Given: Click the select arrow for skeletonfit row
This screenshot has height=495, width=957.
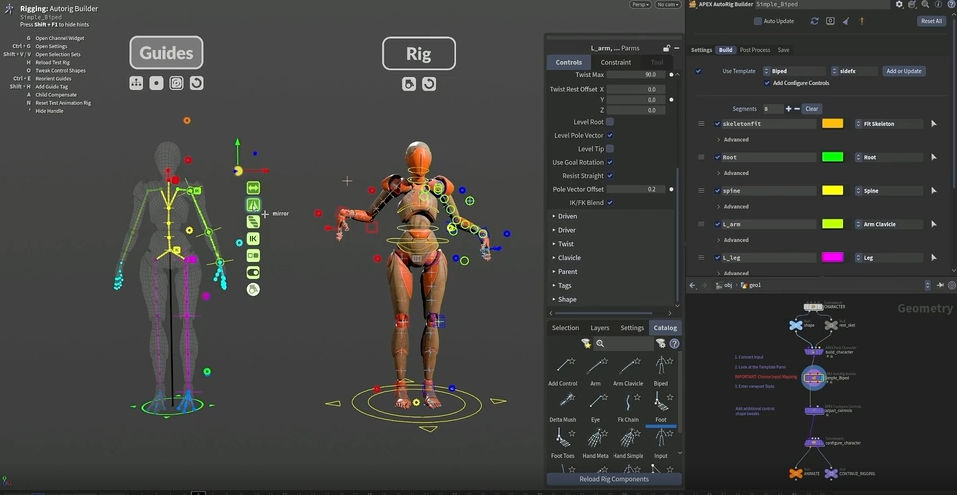Looking at the screenshot, I should 933,124.
